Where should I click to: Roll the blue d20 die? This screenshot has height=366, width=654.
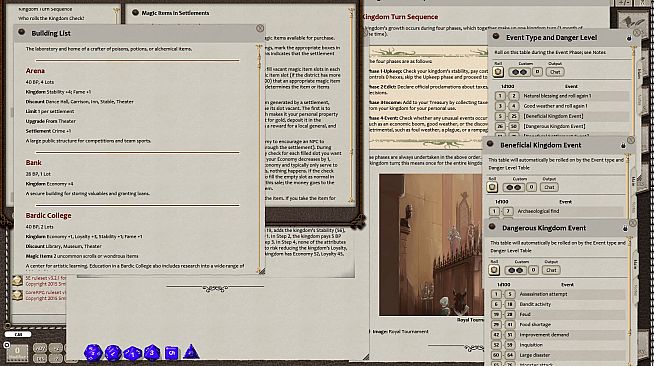[x=93, y=353]
